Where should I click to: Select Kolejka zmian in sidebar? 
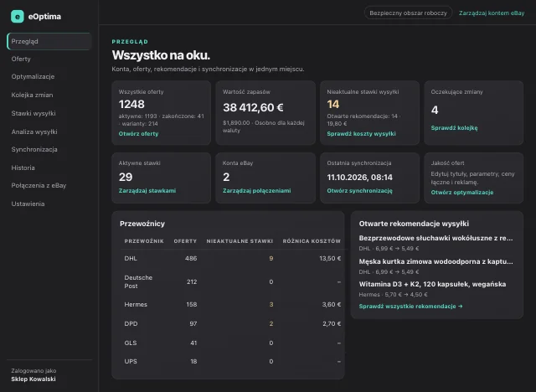point(32,95)
